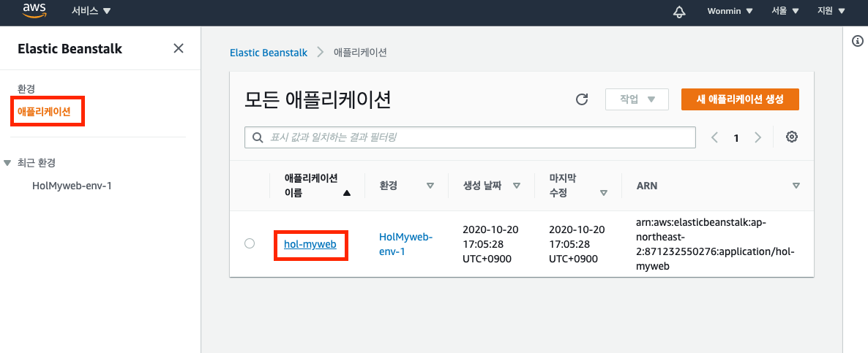Select 애플리케이션 in sidebar

point(45,111)
